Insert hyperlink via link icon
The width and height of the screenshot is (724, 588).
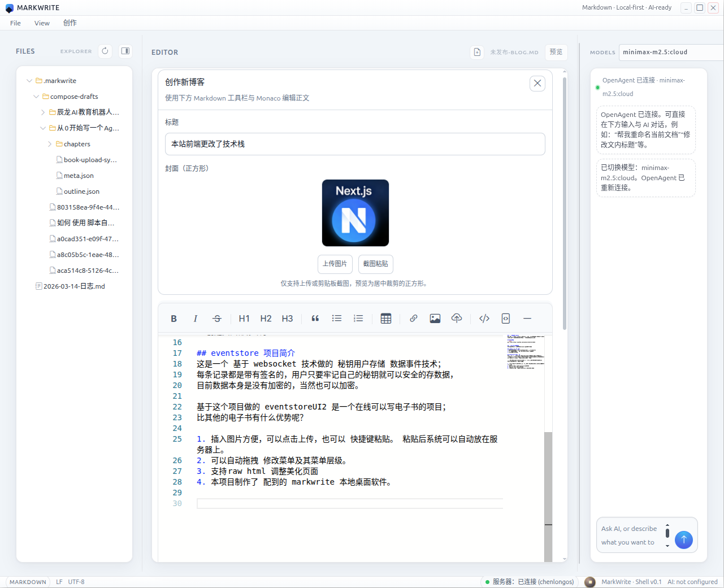tap(414, 319)
